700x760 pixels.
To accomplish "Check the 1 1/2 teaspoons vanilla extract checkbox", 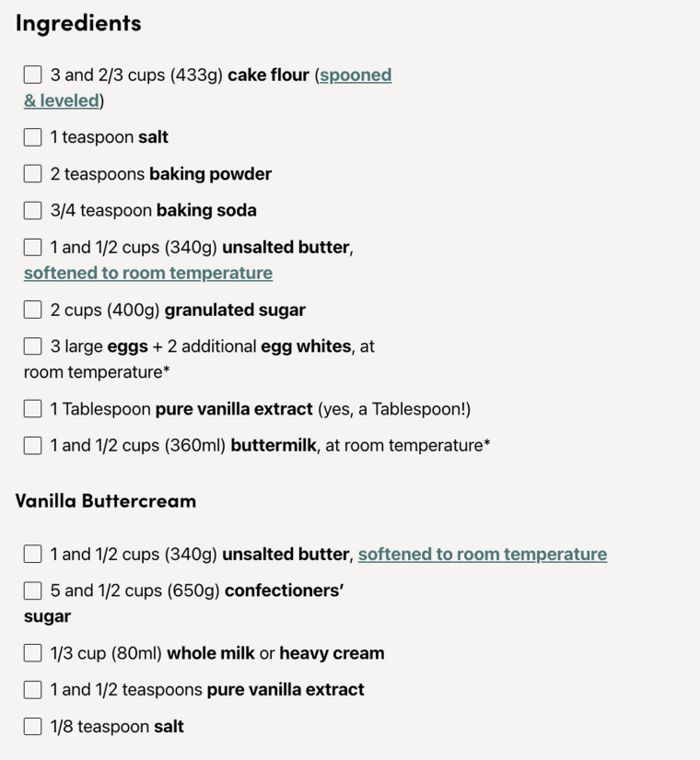I will click(32, 689).
